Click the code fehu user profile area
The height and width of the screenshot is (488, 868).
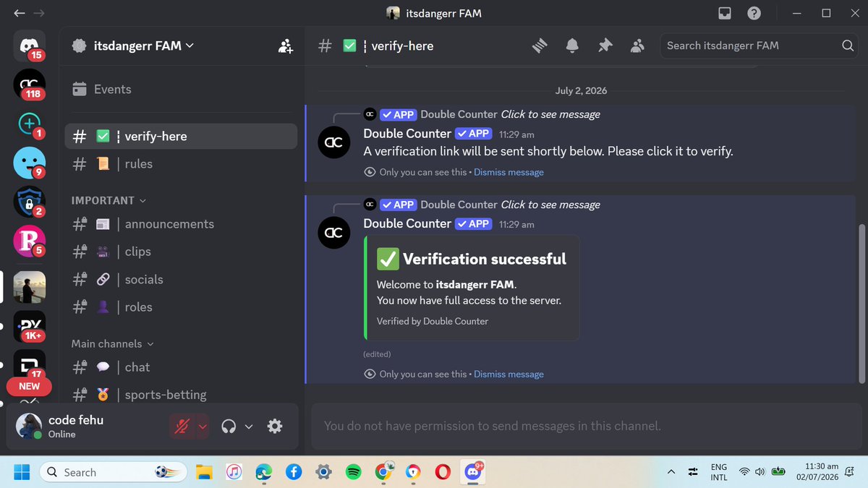pos(87,427)
